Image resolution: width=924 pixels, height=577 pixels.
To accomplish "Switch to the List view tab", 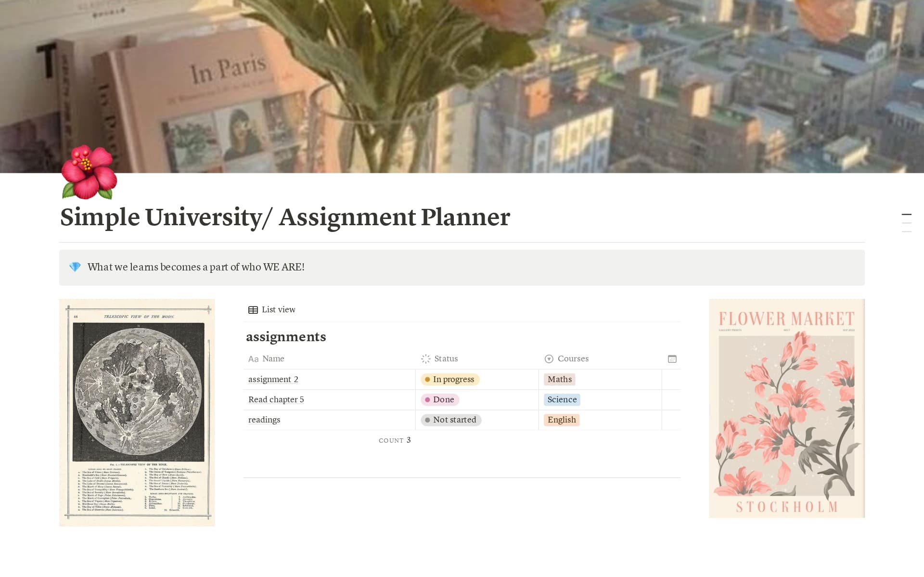I will [278, 309].
